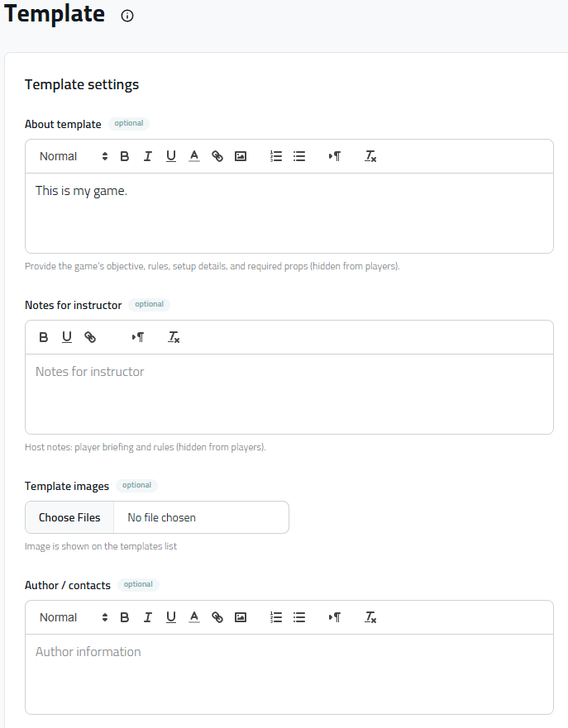Screen dimensions: 568x728
Task: Toggle ordered list in About template
Action: [x=277, y=156]
